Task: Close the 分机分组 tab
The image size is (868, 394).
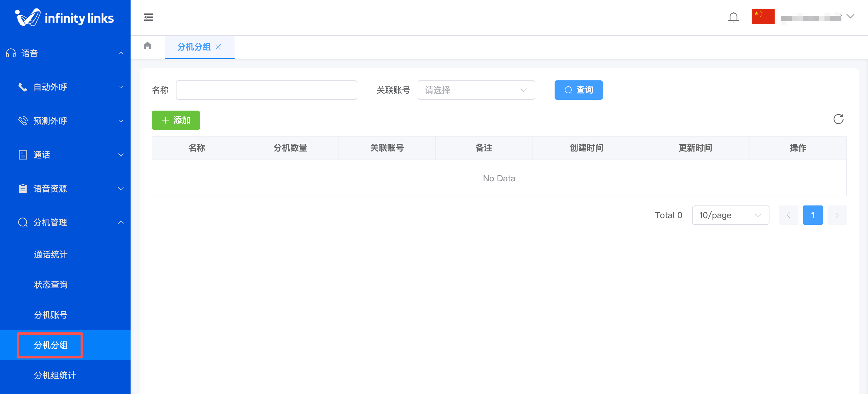Action: 218,47
